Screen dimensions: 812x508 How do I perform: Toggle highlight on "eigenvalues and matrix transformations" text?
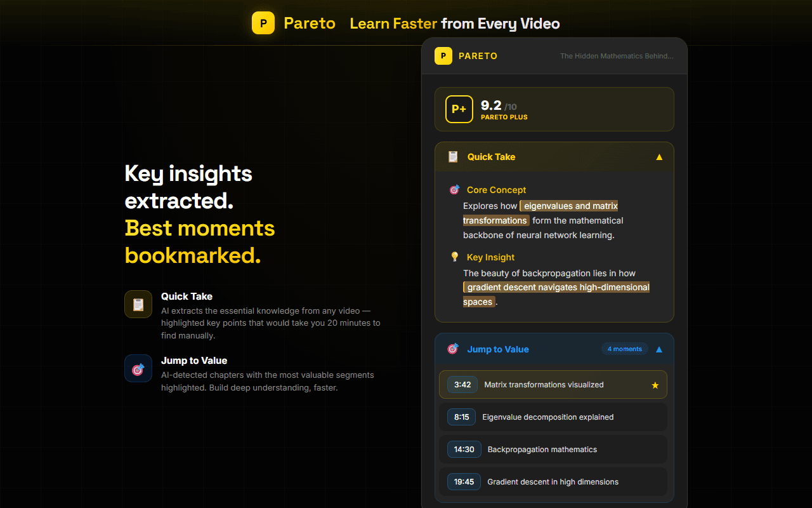click(x=569, y=206)
